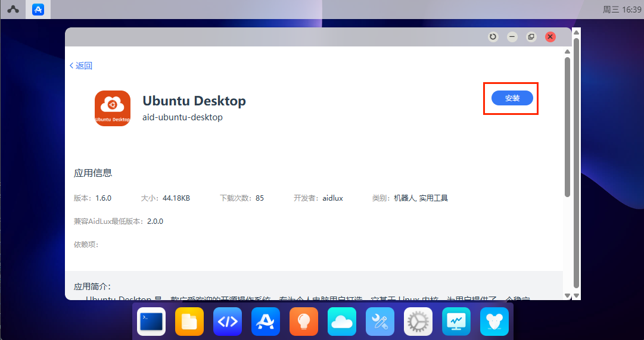Screen dimensions: 644x340
Task: Click the inner page vertical scrollbar thumb
Action: click(567, 125)
